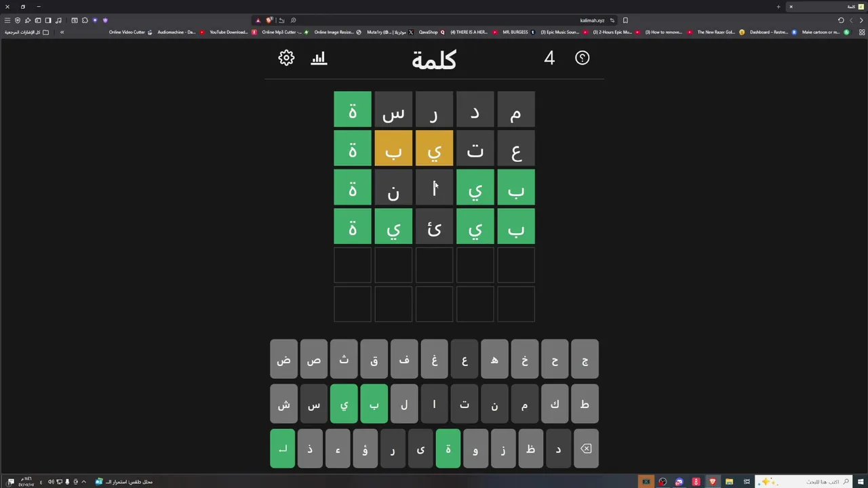
Task: Tap the ث key on keyboard
Action: click(x=344, y=359)
